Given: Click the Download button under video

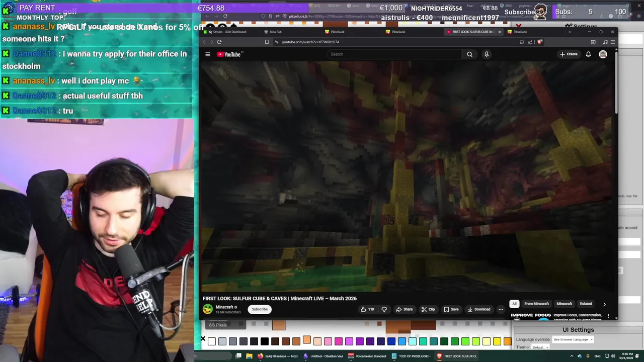Looking at the screenshot, I should tap(478, 309).
